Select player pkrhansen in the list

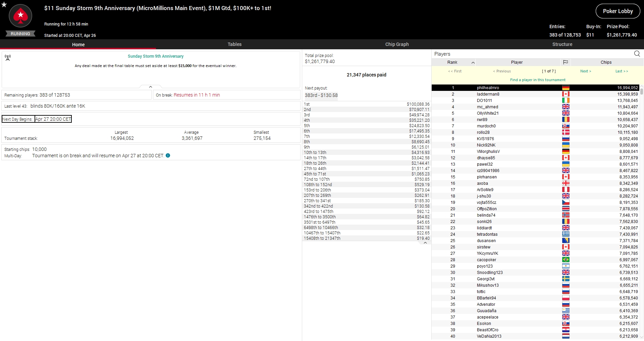[x=535, y=177]
